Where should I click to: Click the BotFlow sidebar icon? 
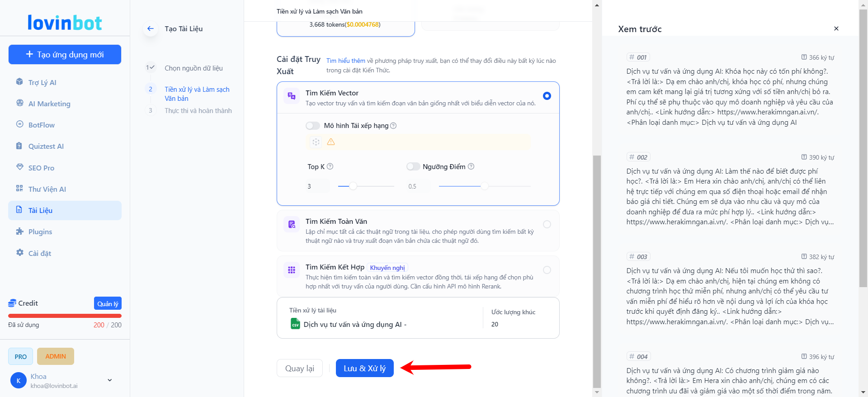click(20, 124)
